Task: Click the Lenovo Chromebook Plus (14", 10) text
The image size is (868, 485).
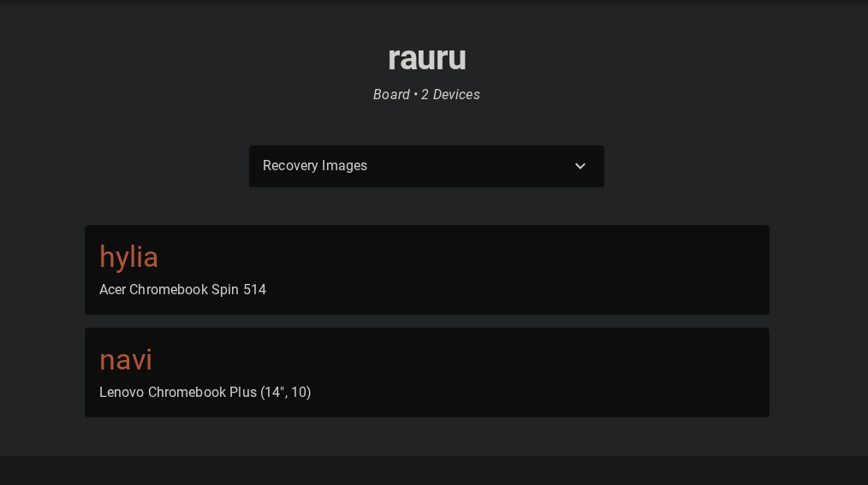Action: [205, 392]
